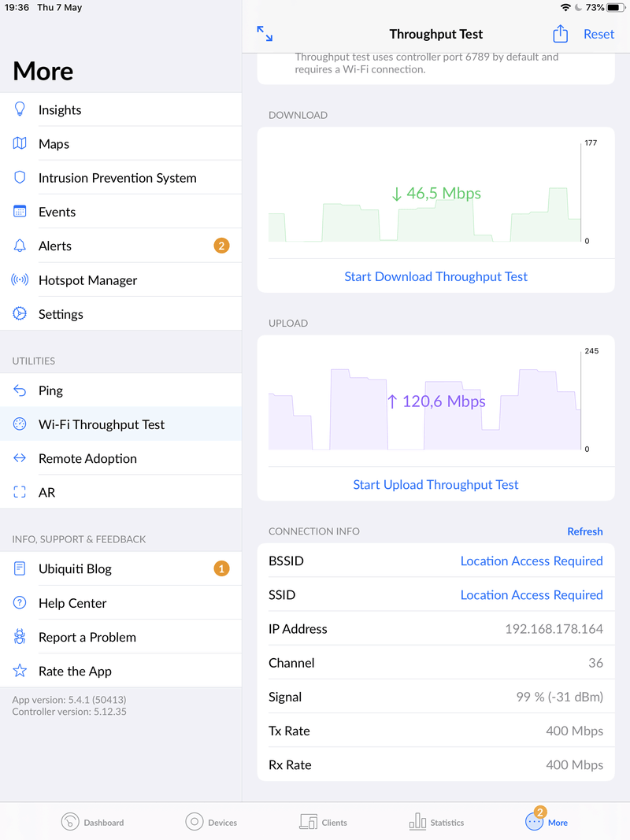Image resolution: width=630 pixels, height=840 pixels.
Task: Tap the Alerts bell icon
Action: [x=20, y=246]
